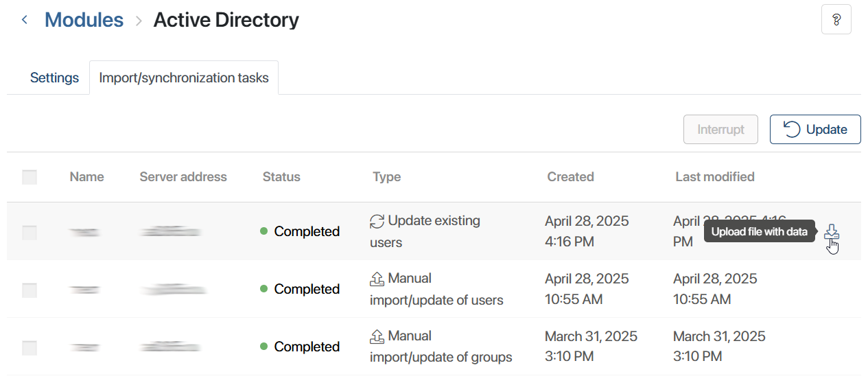Click Completed status in import/update of users row
868x385 pixels.
307,289
